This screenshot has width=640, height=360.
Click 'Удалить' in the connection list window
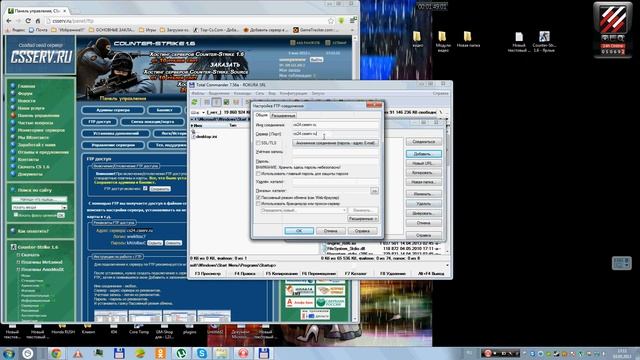[x=424, y=203]
